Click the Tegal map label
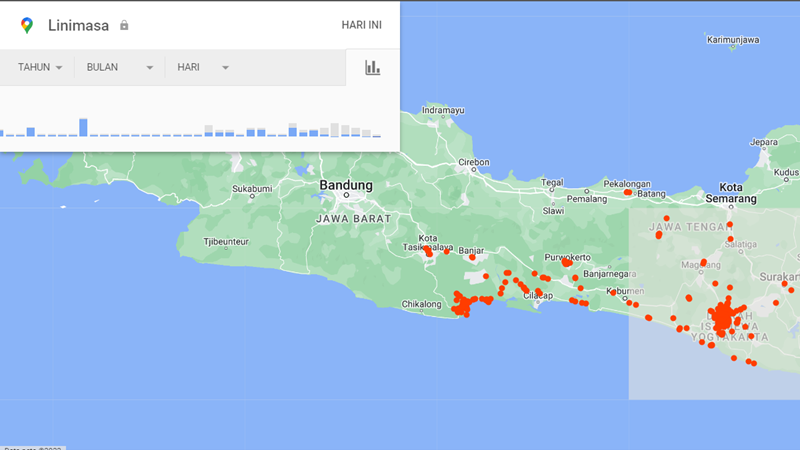 pyautogui.click(x=552, y=182)
